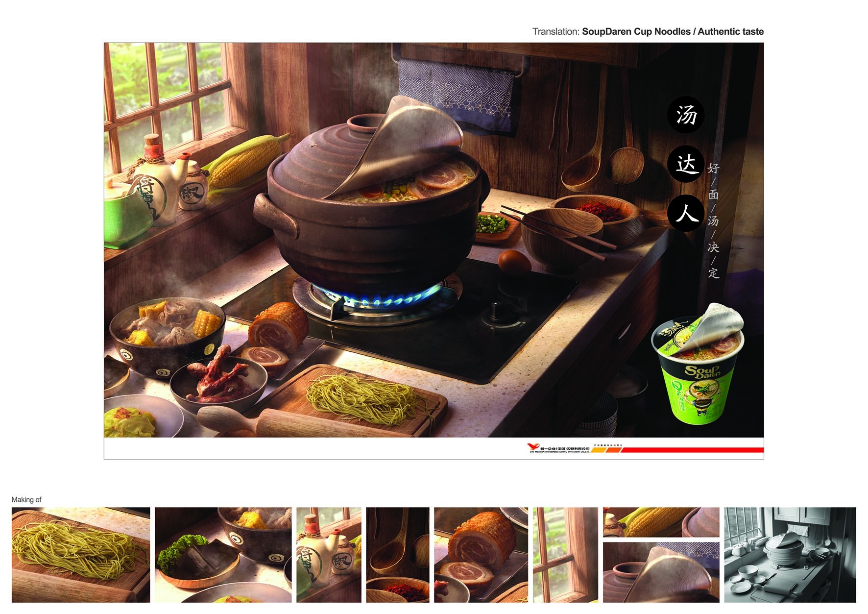
Task: Open the roasted pork roll thumbnail
Action: tap(481, 555)
